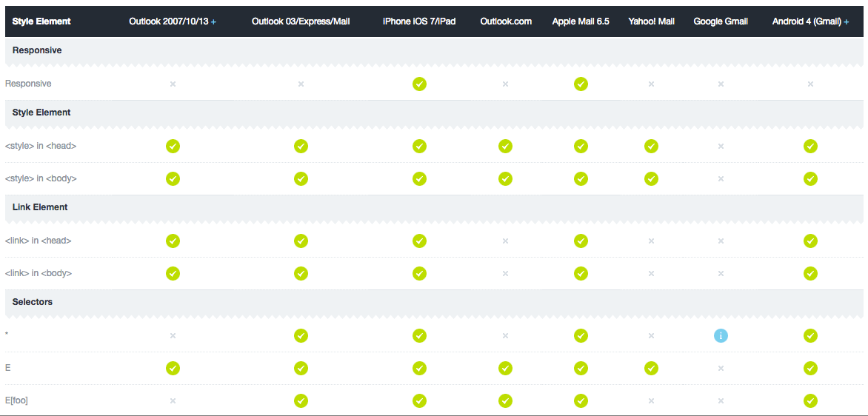Click E[foo] x mark for Yahoo! Mail

coord(651,400)
